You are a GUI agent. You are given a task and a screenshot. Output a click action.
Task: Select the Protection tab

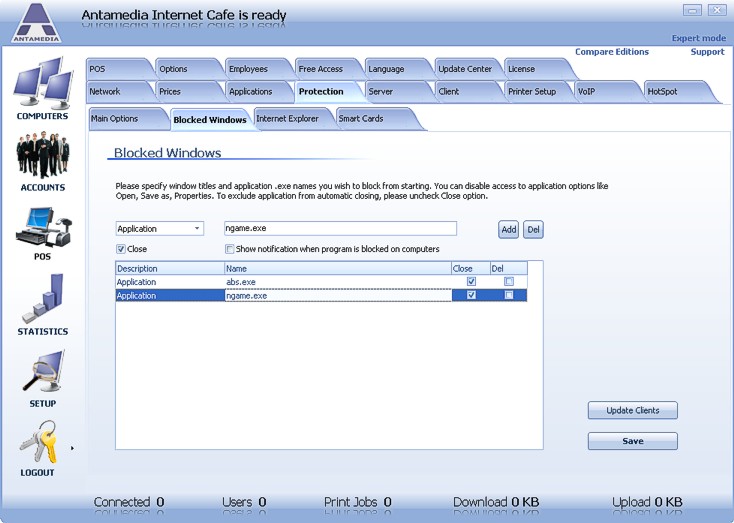(x=327, y=92)
